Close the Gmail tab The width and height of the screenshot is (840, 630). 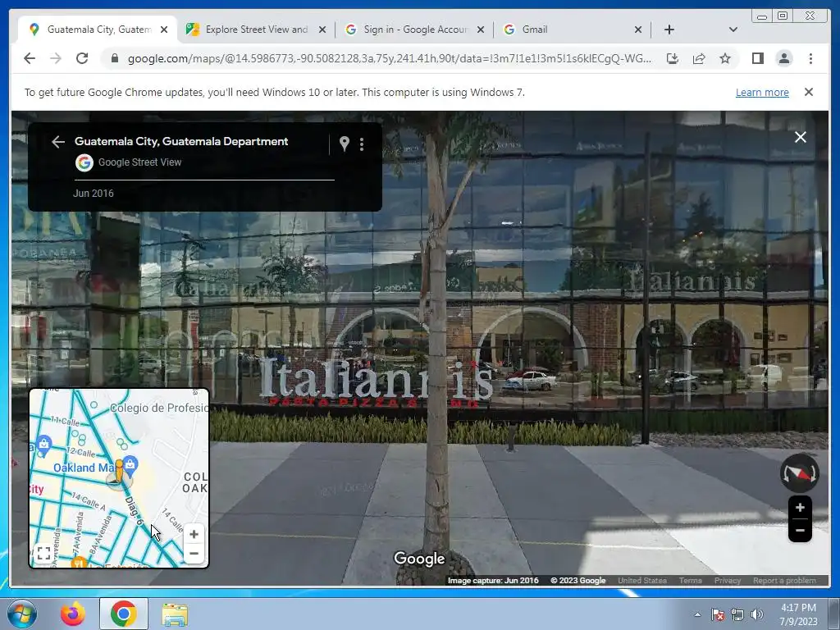click(x=638, y=30)
